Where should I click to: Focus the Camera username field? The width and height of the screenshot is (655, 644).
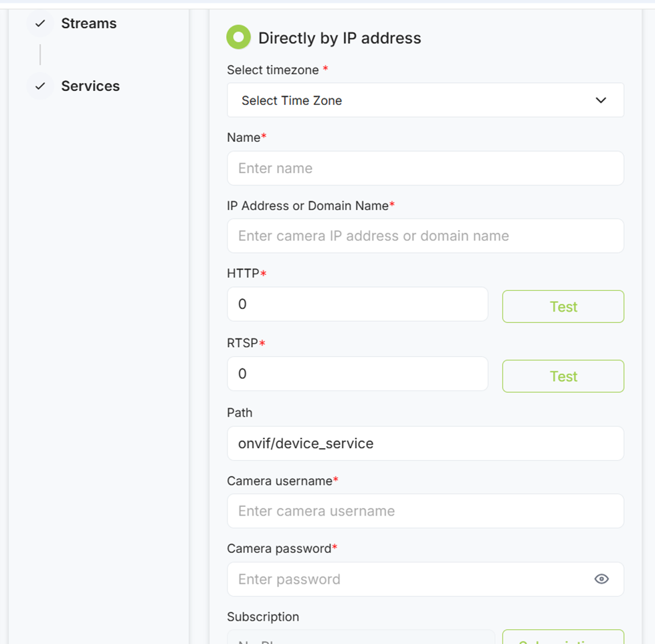point(425,512)
